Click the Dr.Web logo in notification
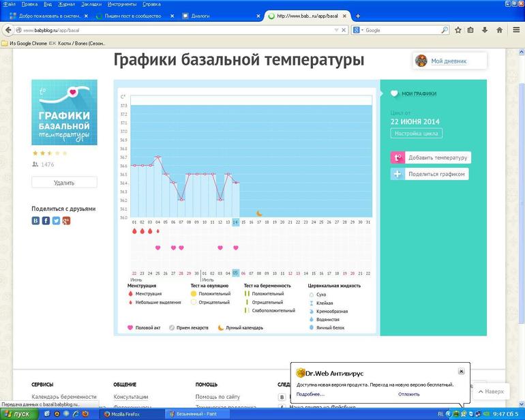The width and height of the screenshot is (525, 420). click(x=300, y=373)
